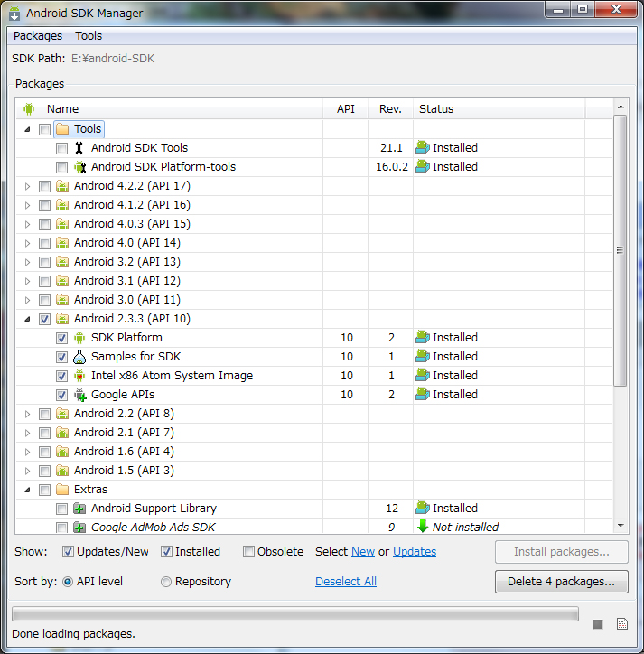Click the Google AdMob Ads SDK icon
The height and width of the screenshot is (654, 644).
79,528
